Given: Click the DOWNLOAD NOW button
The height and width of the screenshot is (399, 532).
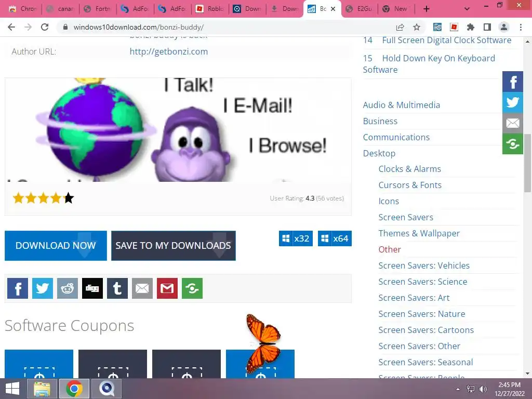Looking at the screenshot, I should pos(56,246).
